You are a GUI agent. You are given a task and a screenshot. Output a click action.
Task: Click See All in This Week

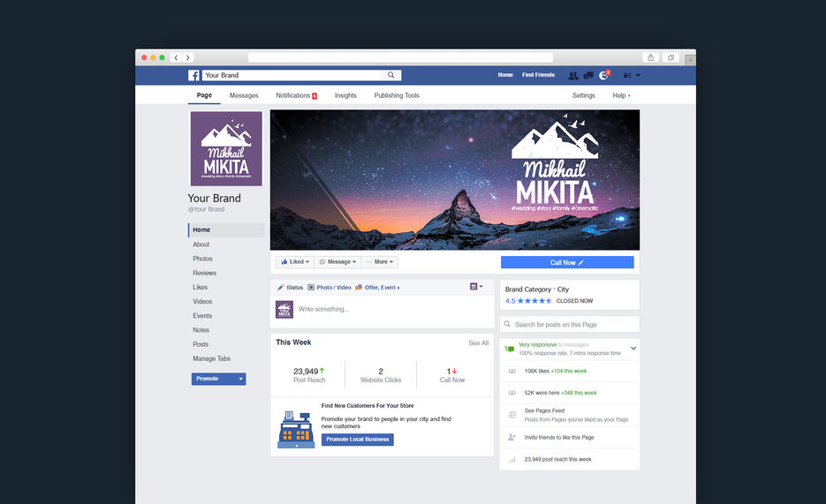coord(478,343)
